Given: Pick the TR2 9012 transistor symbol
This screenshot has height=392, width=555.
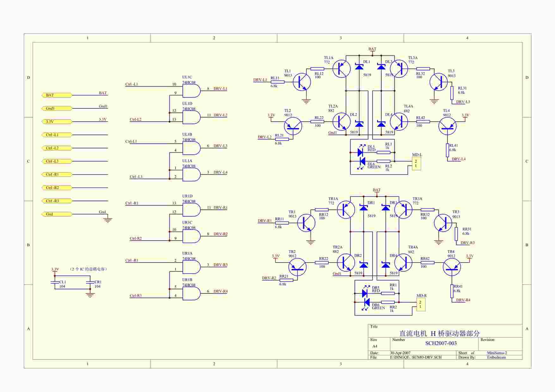Looking at the screenshot, I should click(298, 267).
